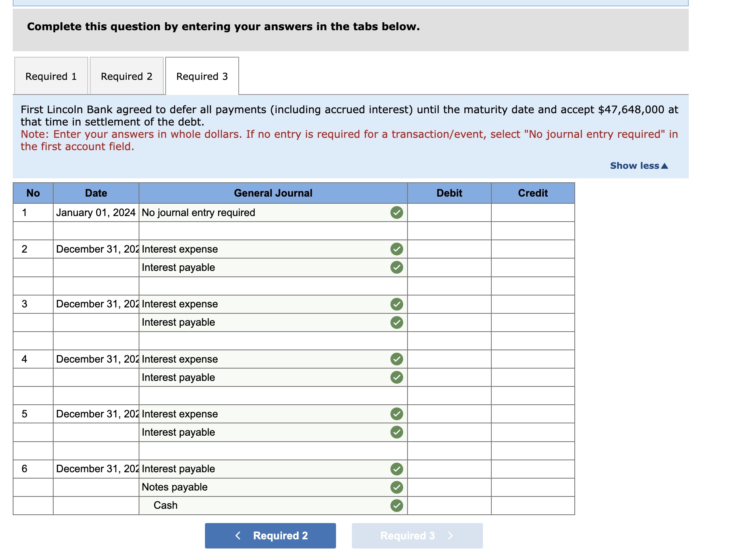Viewport: 738px width, 560px height.
Task: Open the Required 1 tab
Action: 51,76
